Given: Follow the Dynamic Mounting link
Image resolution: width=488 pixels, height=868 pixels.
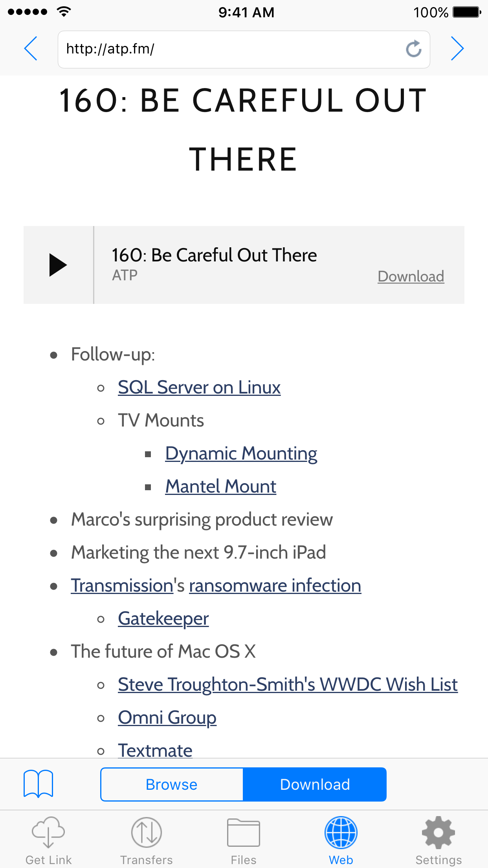Looking at the screenshot, I should click(x=241, y=454).
